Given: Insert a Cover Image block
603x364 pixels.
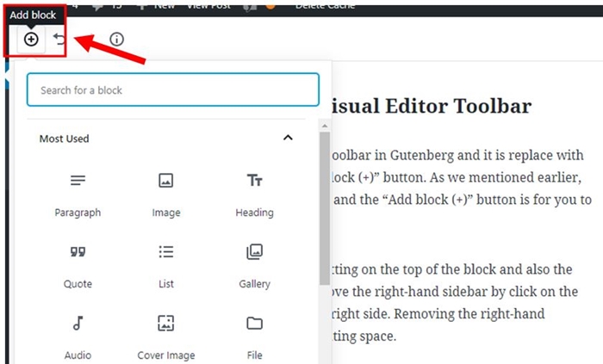Looking at the screenshot, I should tap(166, 339).
